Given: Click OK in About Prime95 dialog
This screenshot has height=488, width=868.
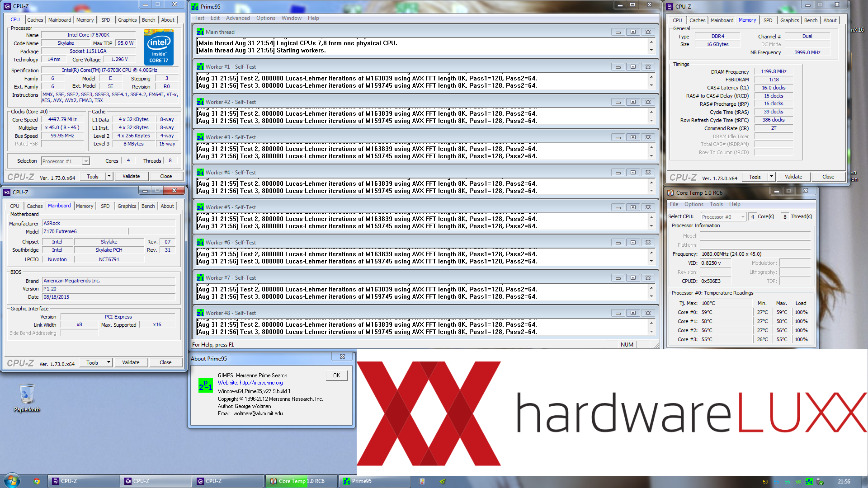Looking at the screenshot, I should tap(337, 375).
